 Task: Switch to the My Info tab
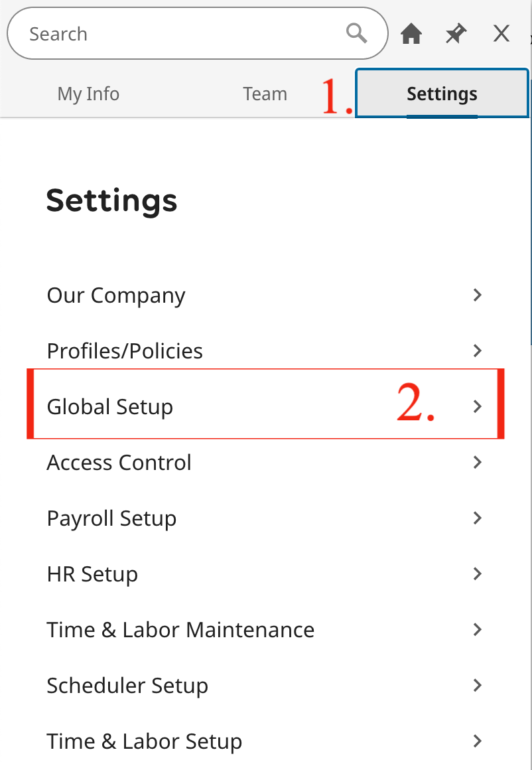click(88, 94)
